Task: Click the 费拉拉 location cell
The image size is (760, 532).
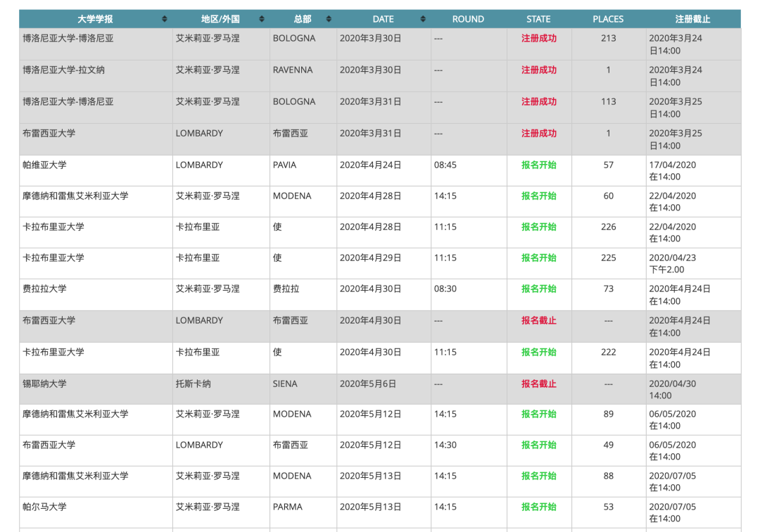Action: pos(286,289)
